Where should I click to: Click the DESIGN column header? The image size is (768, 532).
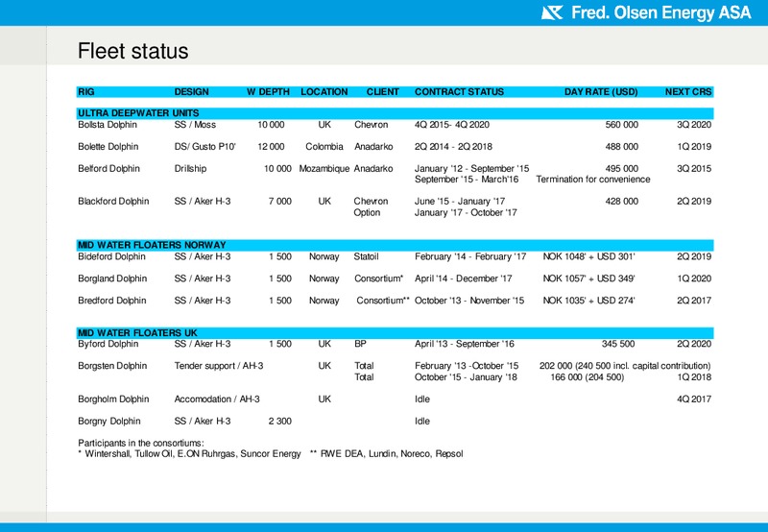(x=191, y=91)
